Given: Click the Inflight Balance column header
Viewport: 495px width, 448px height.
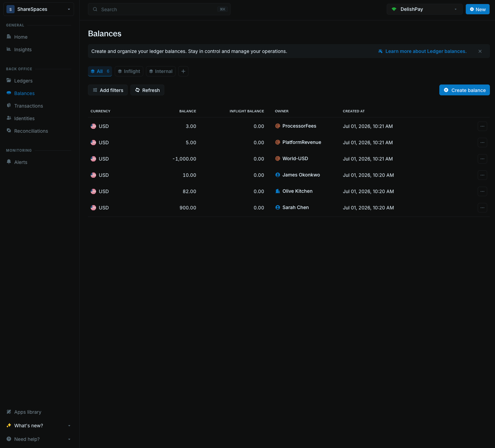Looking at the screenshot, I should pos(247,111).
